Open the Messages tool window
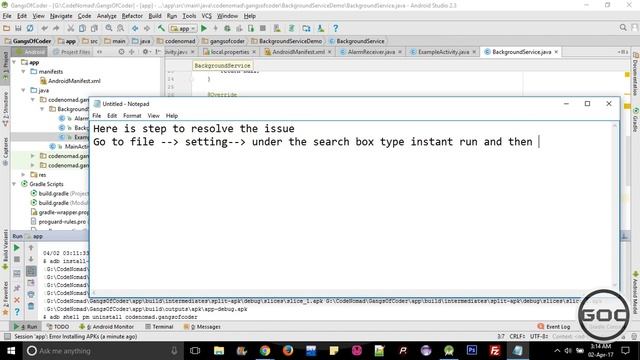 [202, 327]
